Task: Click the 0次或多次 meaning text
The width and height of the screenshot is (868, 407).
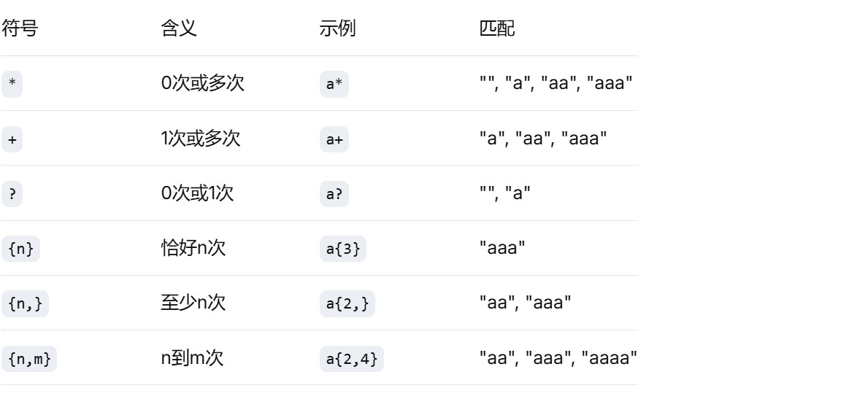Action: 202,84
